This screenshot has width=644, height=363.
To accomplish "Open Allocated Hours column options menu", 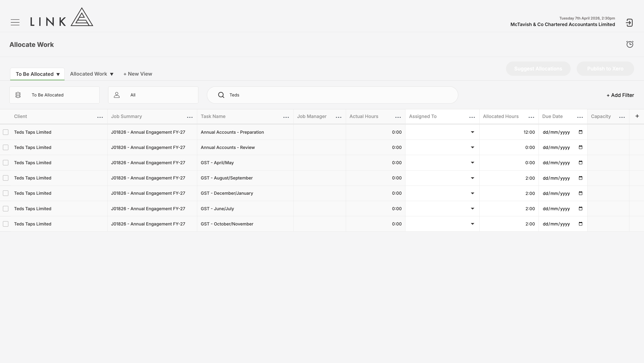I will tap(531, 117).
